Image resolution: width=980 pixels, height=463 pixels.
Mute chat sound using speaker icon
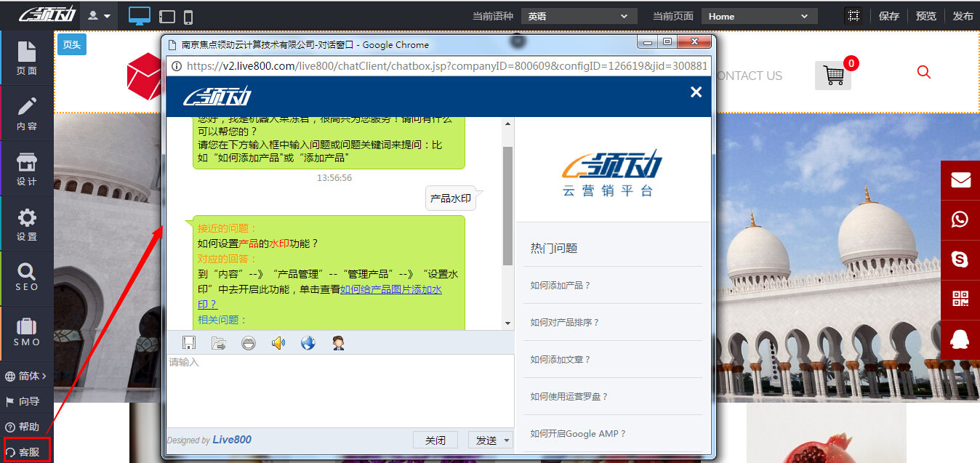pyautogui.click(x=278, y=342)
